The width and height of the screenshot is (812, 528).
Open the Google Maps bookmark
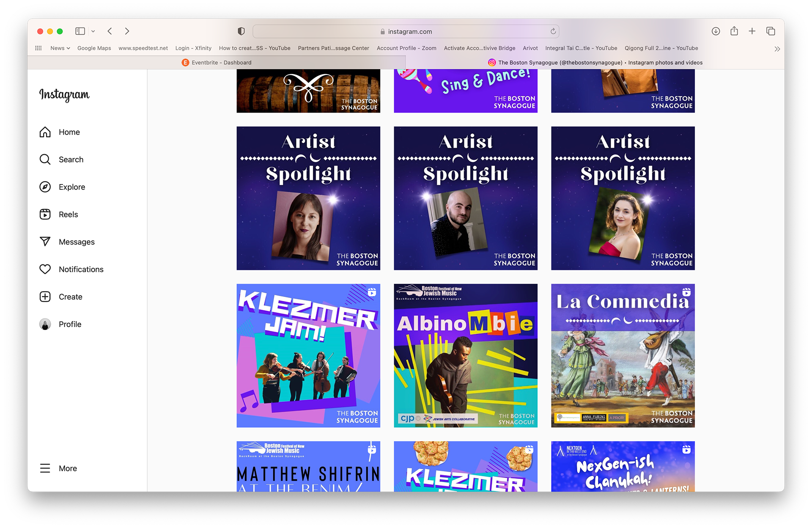coord(94,48)
